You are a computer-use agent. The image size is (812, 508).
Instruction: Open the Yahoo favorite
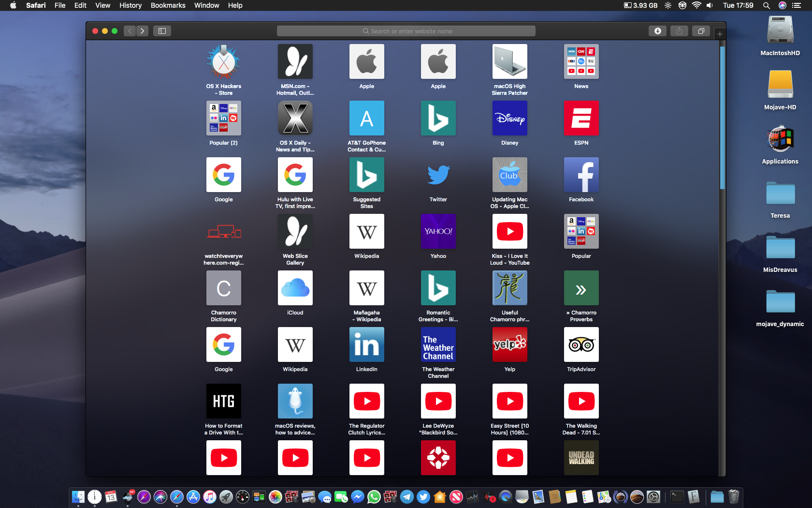[x=438, y=231]
